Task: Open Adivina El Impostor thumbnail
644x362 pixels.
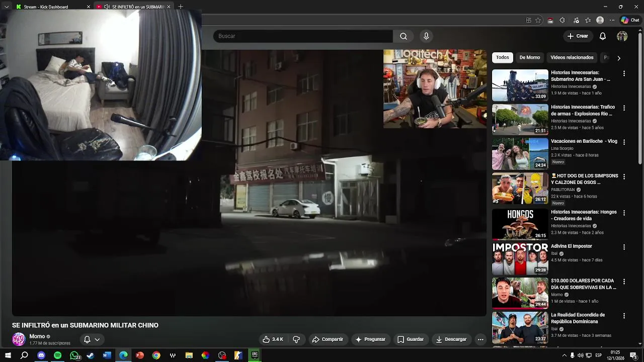Action: [520, 258]
